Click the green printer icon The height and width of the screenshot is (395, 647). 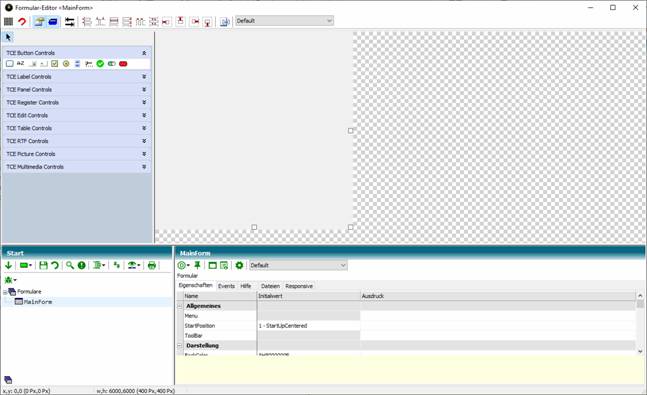pyautogui.click(x=152, y=265)
